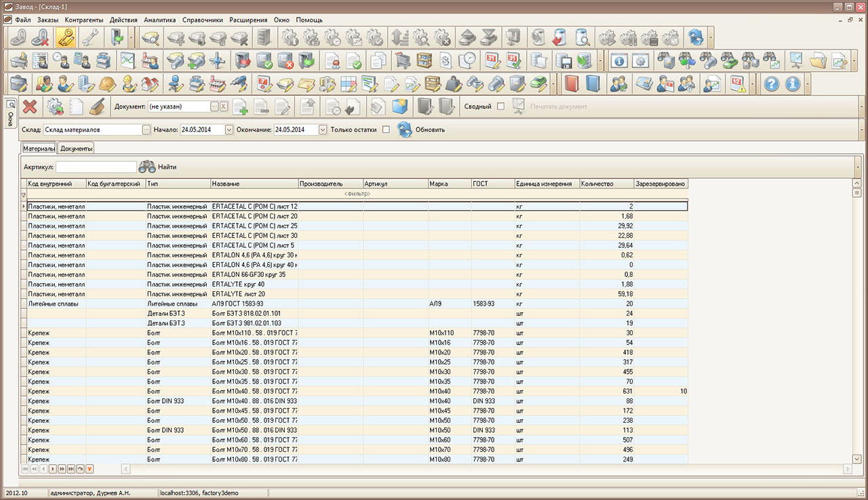Click the shopping cart icon
The image size is (868, 500).
pos(402,60)
